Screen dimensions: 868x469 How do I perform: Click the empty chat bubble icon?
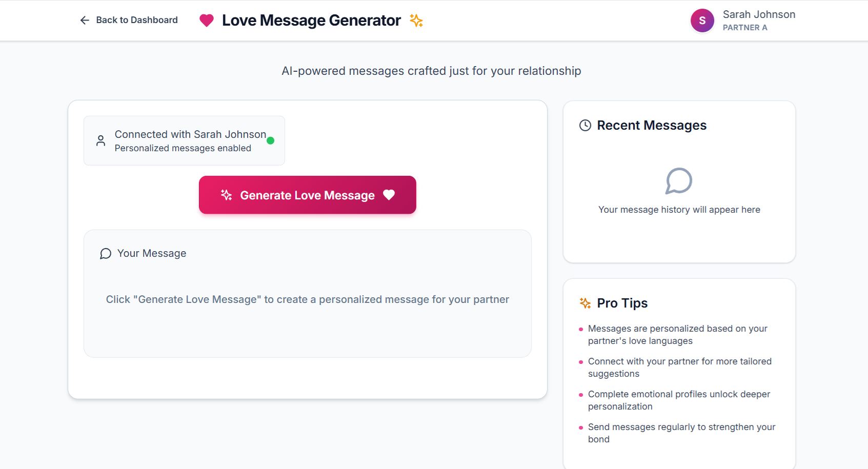pyautogui.click(x=679, y=181)
